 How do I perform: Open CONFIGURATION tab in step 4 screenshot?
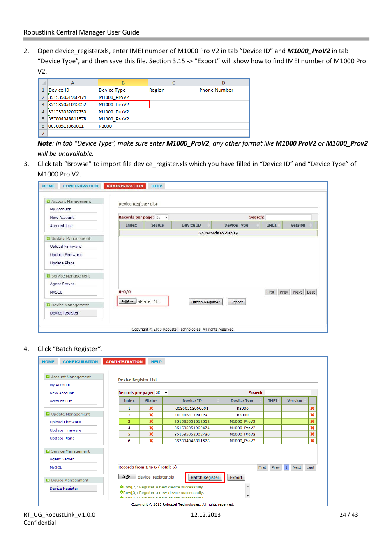tap(81, 362)
